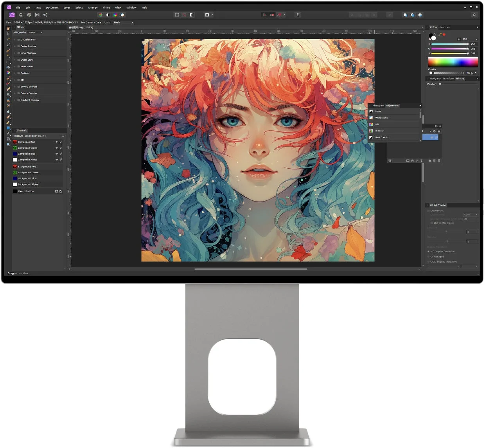Click the Share icon in the top toolbar

pyautogui.click(x=45, y=15)
